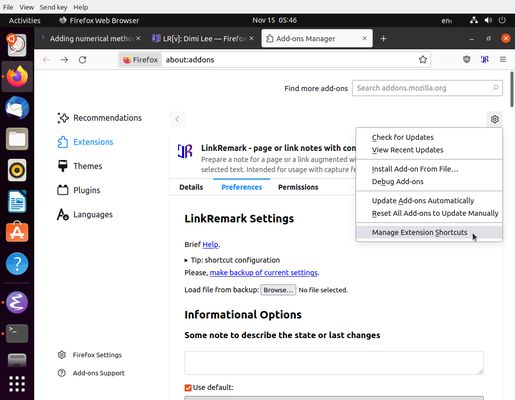Open Emacs from the dock
This screenshot has width=515, height=400.
(17, 302)
